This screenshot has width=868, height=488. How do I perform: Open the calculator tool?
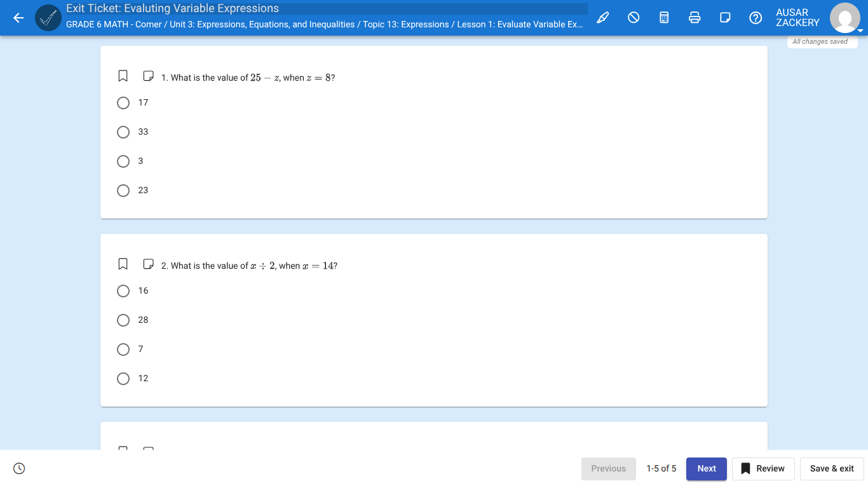point(663,18)
